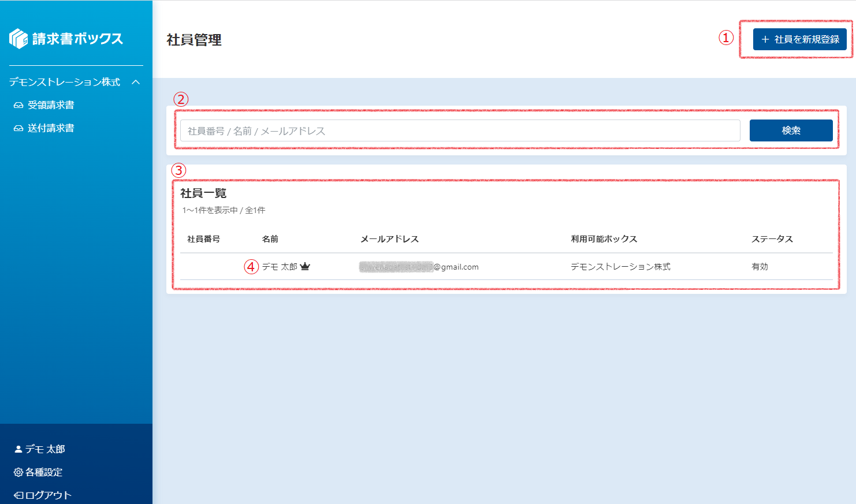Click the 社員を新規登録 button
The width and height of the screenshot is (856, 504).
tap(799, 39)
